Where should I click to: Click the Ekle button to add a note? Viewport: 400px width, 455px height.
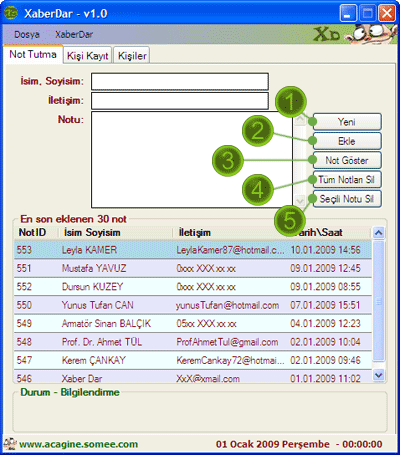pos(347,141)
